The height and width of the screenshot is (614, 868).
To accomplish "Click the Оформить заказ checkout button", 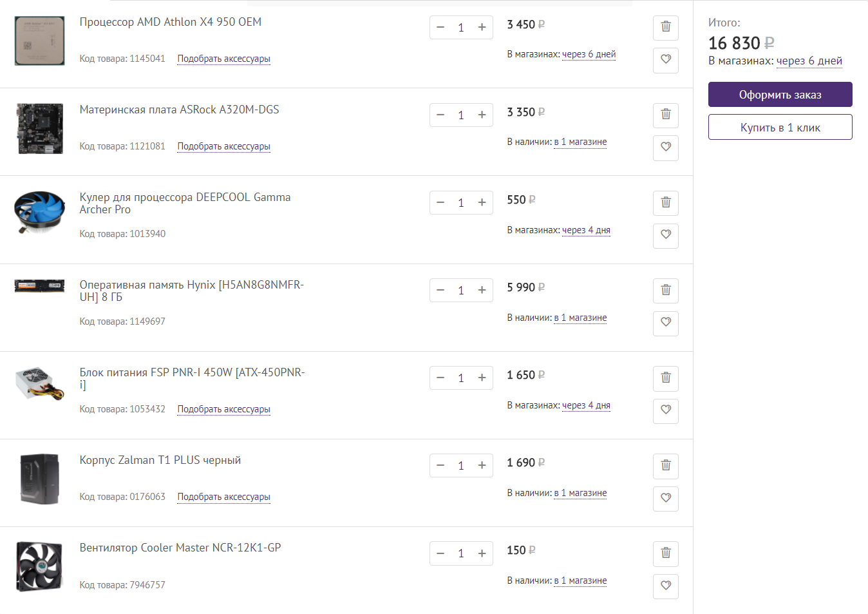I will (780, 95).
